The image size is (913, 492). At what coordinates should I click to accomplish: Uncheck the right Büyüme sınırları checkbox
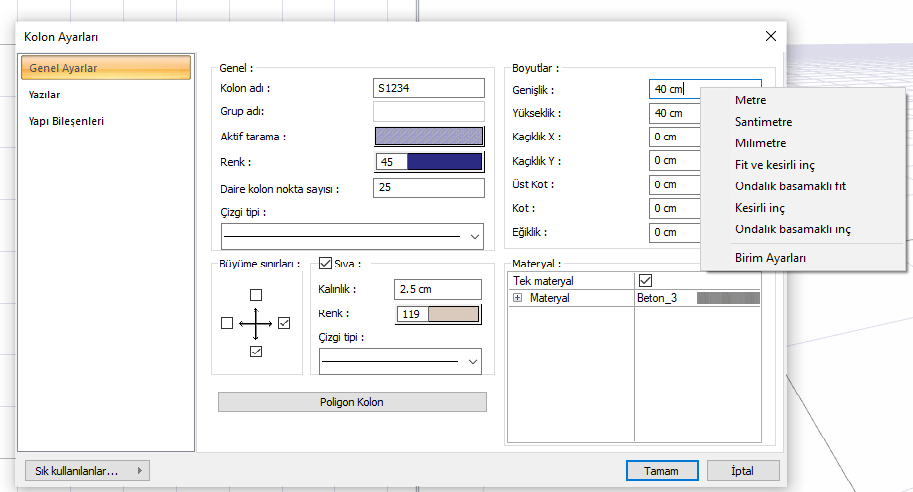285,324
